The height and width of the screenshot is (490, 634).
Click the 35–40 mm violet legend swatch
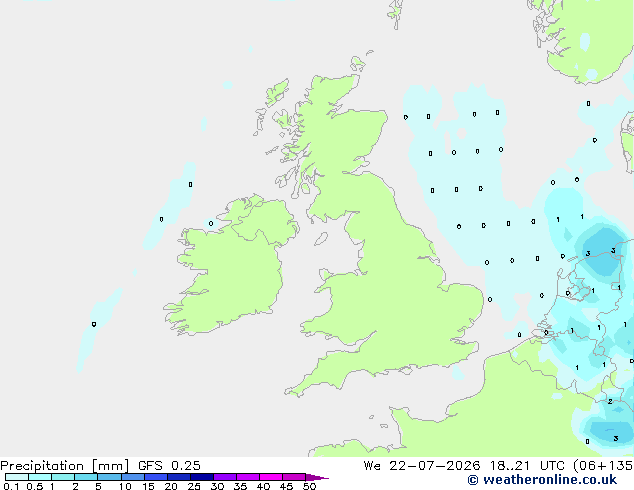tap(248, 477)
